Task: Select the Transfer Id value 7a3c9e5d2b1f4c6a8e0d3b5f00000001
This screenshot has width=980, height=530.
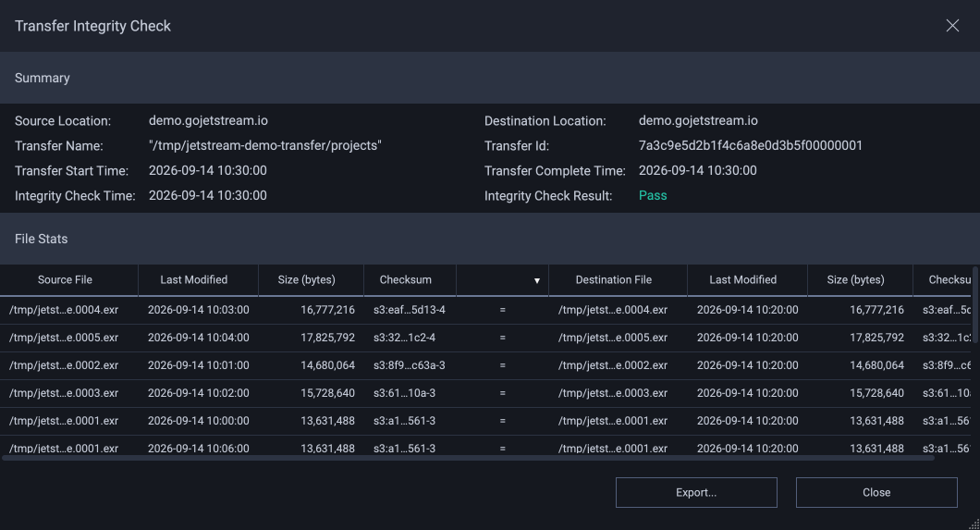Action: coord(751,145)
